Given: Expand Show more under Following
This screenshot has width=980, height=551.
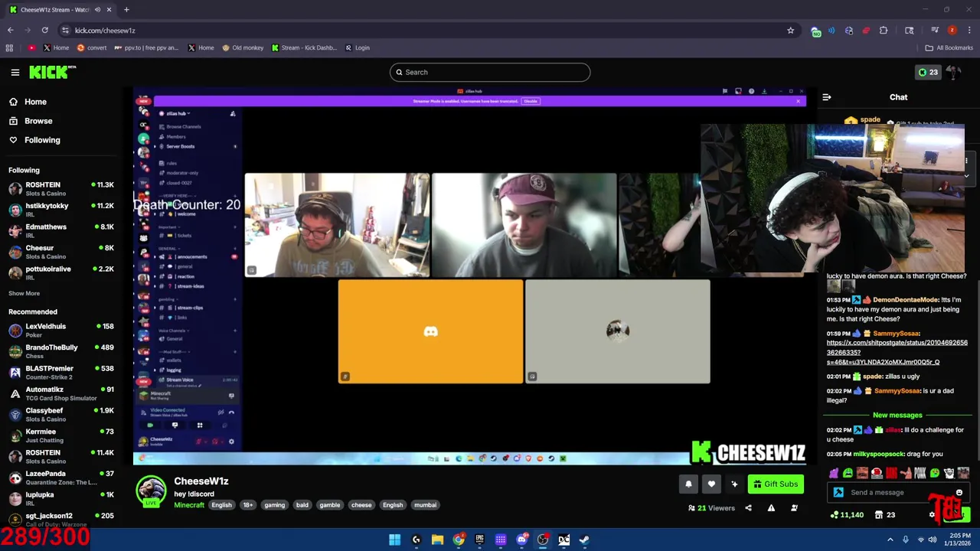Looking at the screenshot, I should (x=24, y=293).
